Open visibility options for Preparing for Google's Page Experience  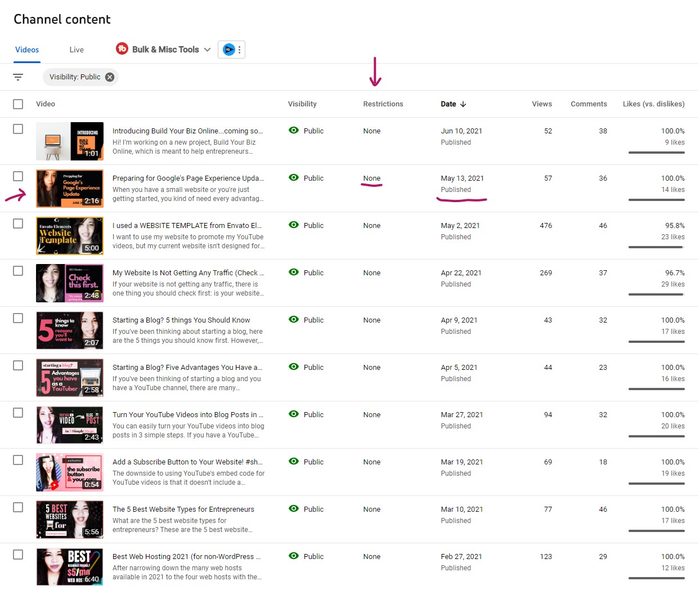[x=294, y=177]
